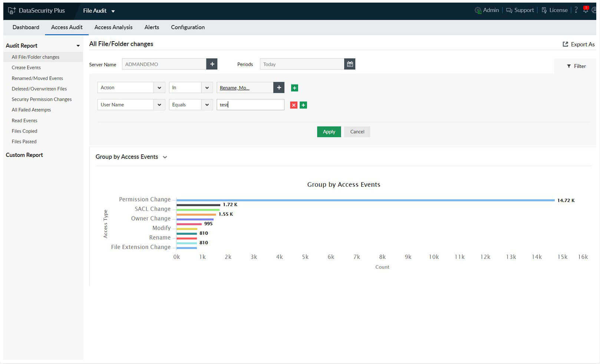Click the Cancel button

click(x=357, y=132)
